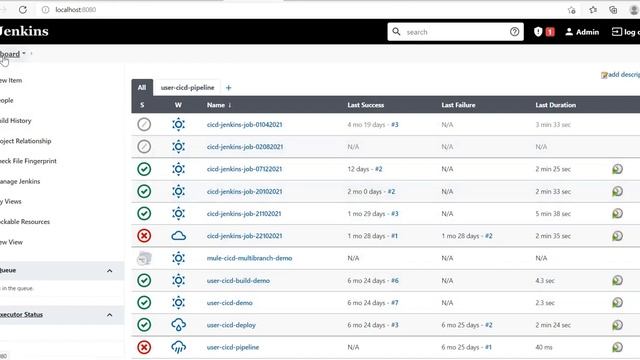The height and width of the screenshot is (360, 640).
Task: Sort by W weather column header
Action: pyautogui.click(x=178, y=105)
